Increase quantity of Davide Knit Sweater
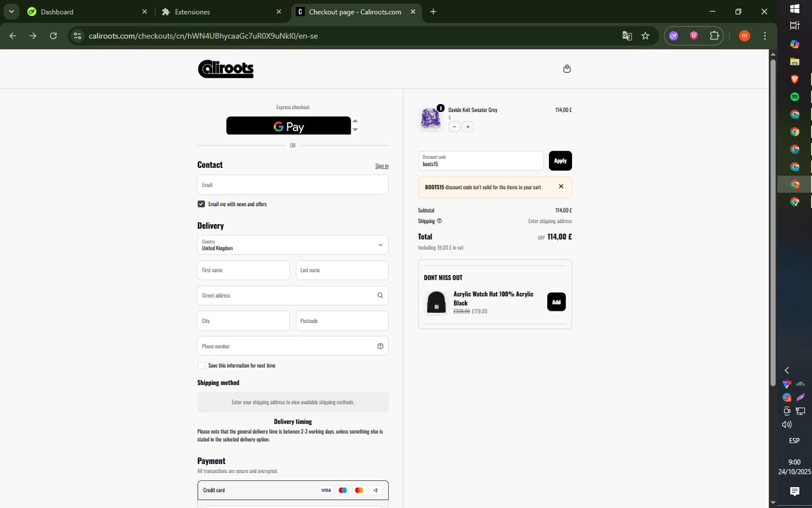812x508 pixels. [468, 127]
